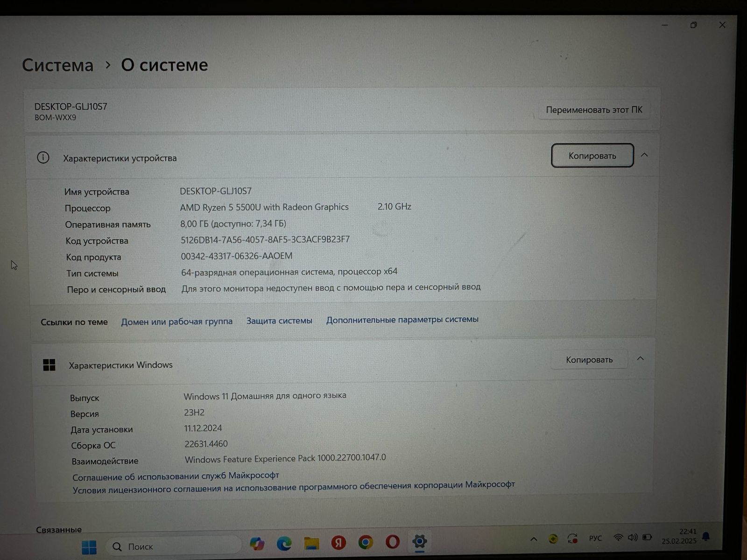Click Переименовать этот ПК button

point(594,110)
